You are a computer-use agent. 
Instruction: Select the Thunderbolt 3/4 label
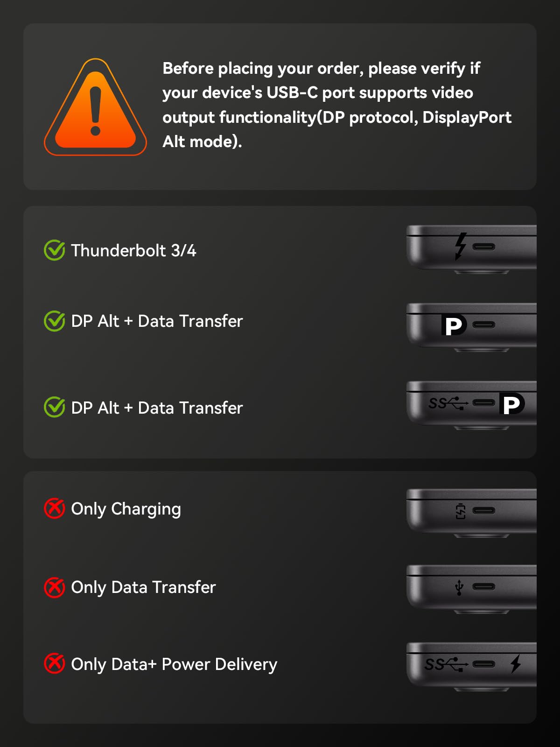(133, 251)
